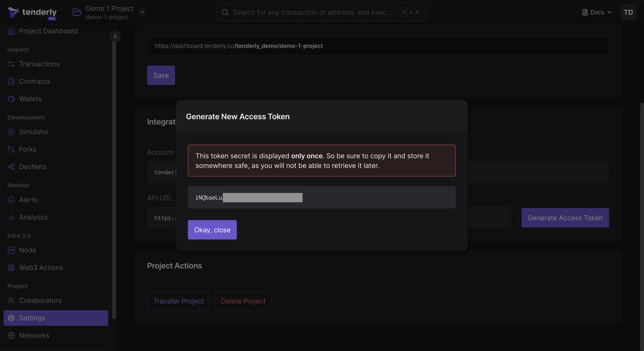
Task: Click the Save button
Action: click(161, 75)
